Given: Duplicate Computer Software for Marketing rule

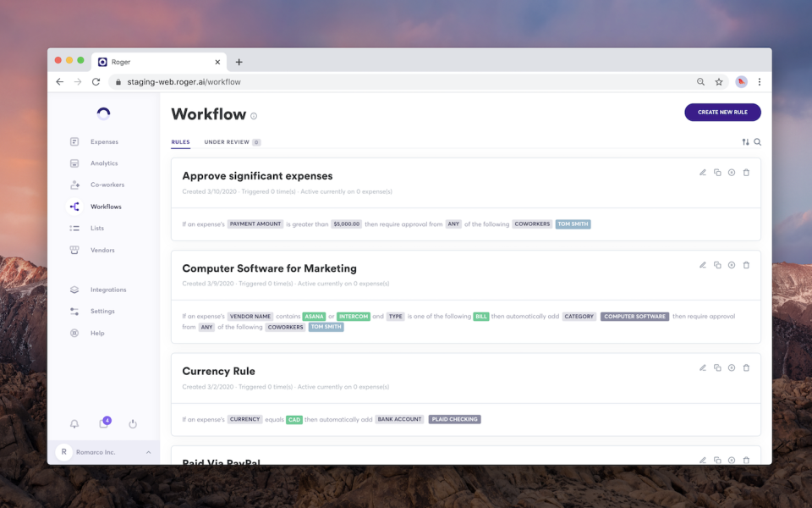Looking at the screenshot, I should pyautogui.click(x=717, y=265).
